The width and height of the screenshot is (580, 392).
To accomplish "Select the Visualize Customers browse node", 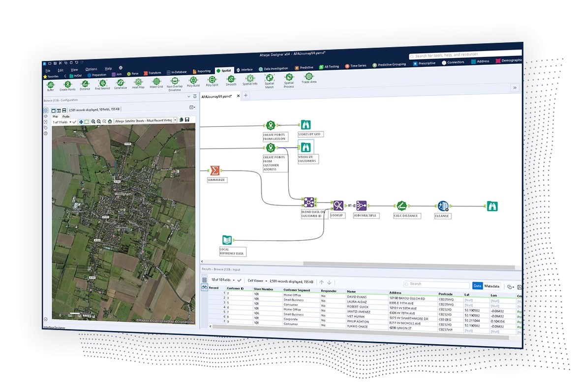I will tap(305, 148).
